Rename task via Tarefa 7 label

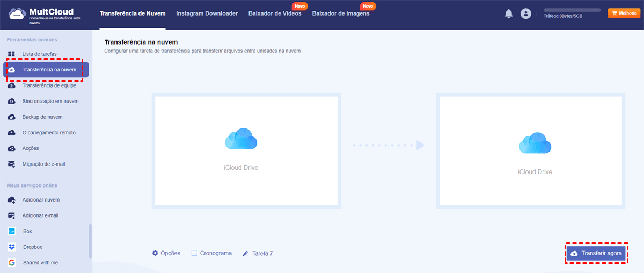[262, 253]
